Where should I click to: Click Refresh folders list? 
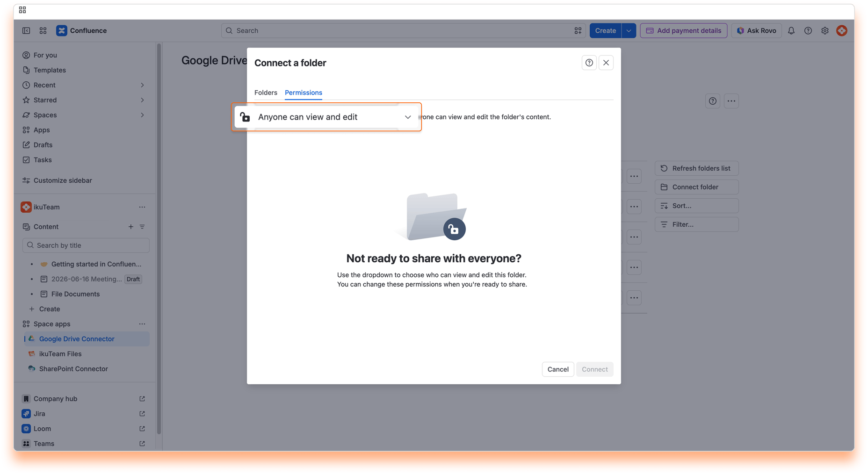(x=696, y=168)
